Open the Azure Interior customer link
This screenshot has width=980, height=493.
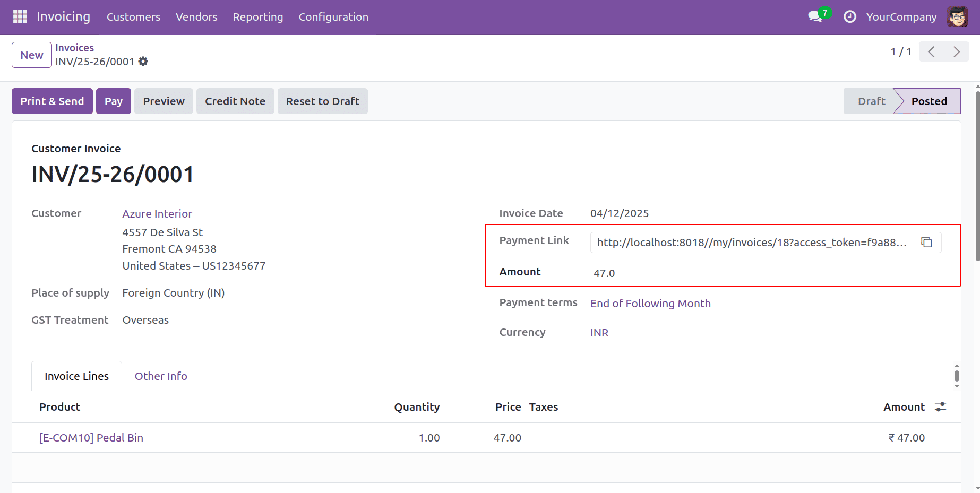[x=157, y=214]
